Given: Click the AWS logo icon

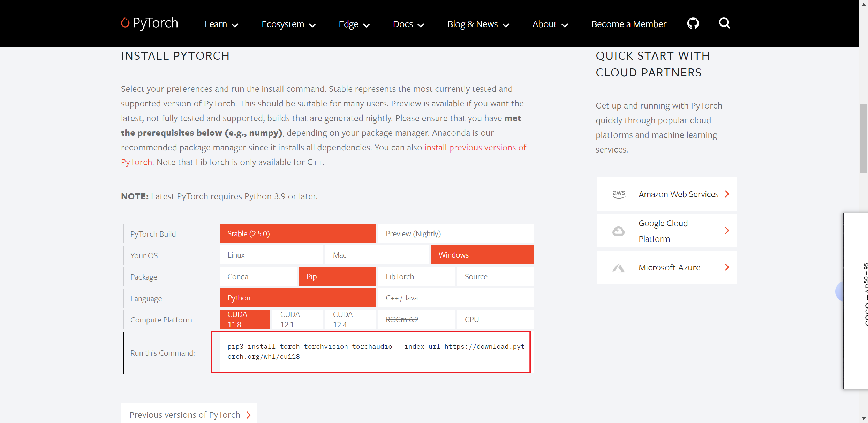Looking at the screenshot, I should [x=619, y=194].
